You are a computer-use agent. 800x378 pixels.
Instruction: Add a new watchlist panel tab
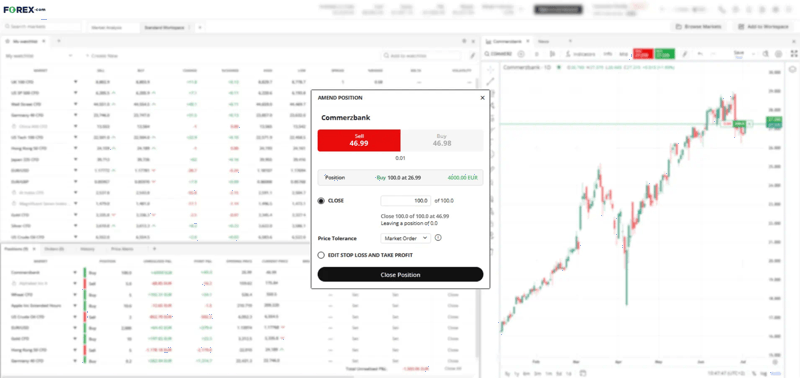pos(59,41)
